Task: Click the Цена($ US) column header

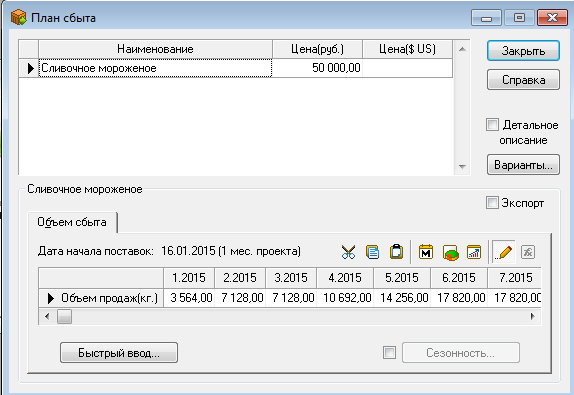Action: click(x=407, y=49)
